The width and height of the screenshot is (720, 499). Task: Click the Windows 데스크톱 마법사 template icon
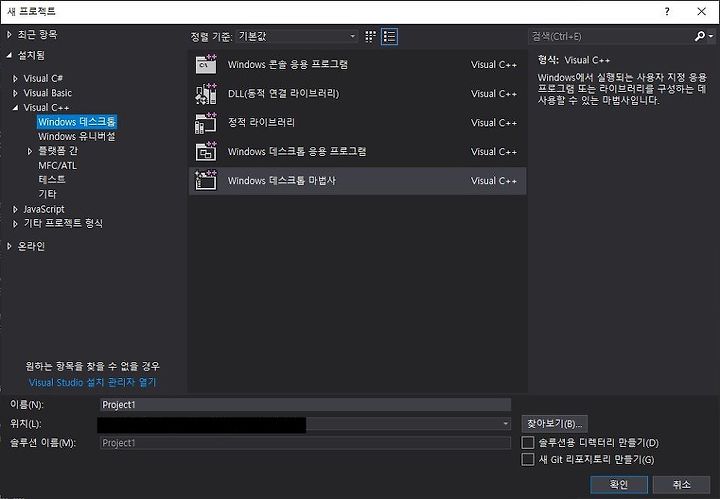pyautogui.click(x=206, y=180)
